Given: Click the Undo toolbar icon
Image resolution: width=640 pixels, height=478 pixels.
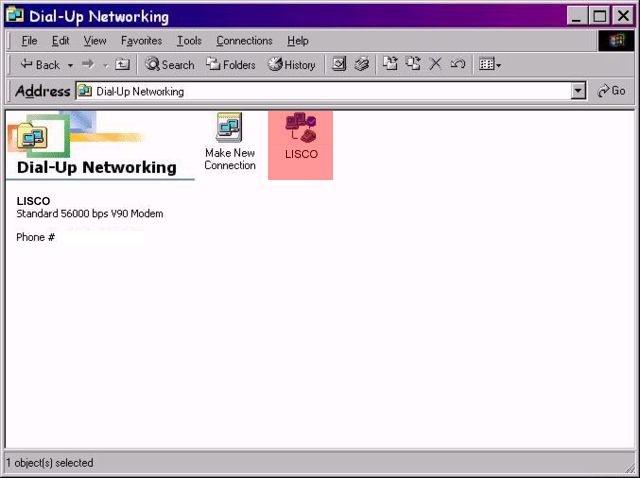Looking at the screenshot, I should (457, 65).
